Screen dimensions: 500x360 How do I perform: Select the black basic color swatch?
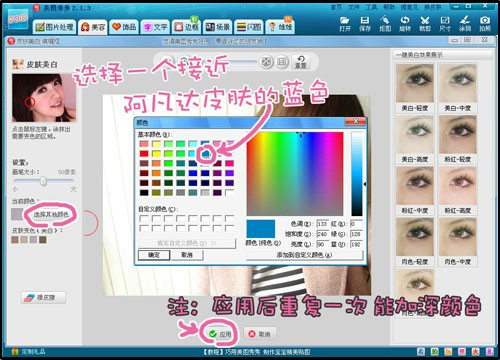tap(144, 193)
